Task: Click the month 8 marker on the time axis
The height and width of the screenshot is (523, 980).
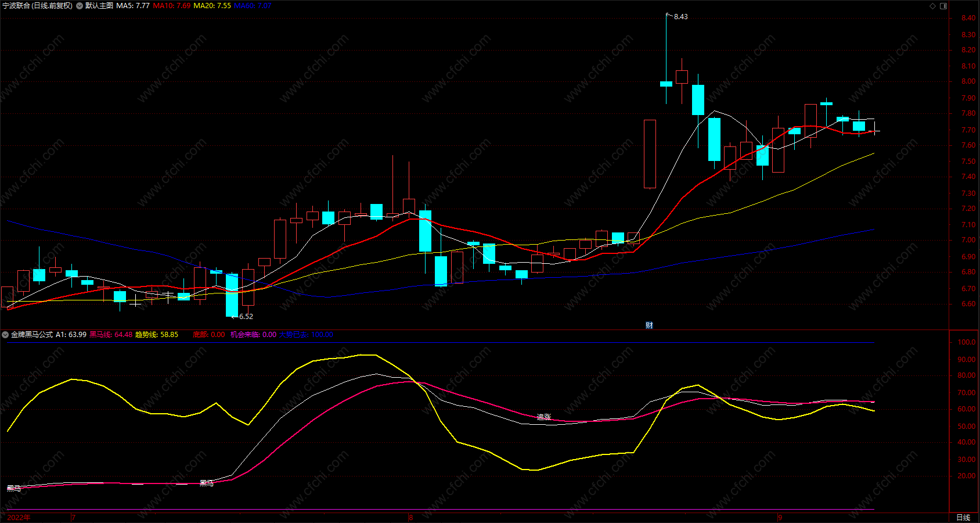Action: (411, 517)
